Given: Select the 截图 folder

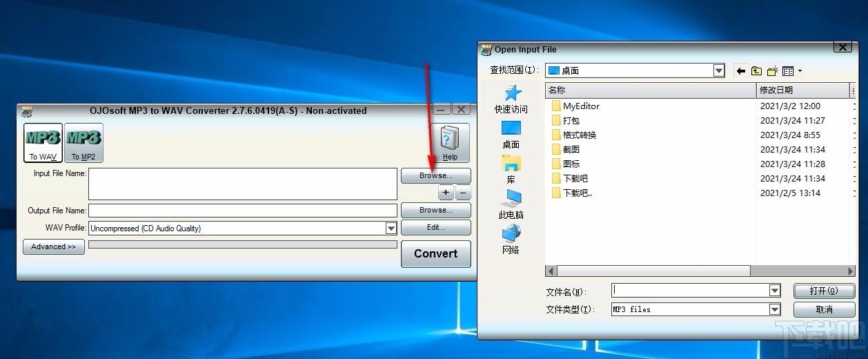Looking at the screenshot, I should click(x=565, y=149).
